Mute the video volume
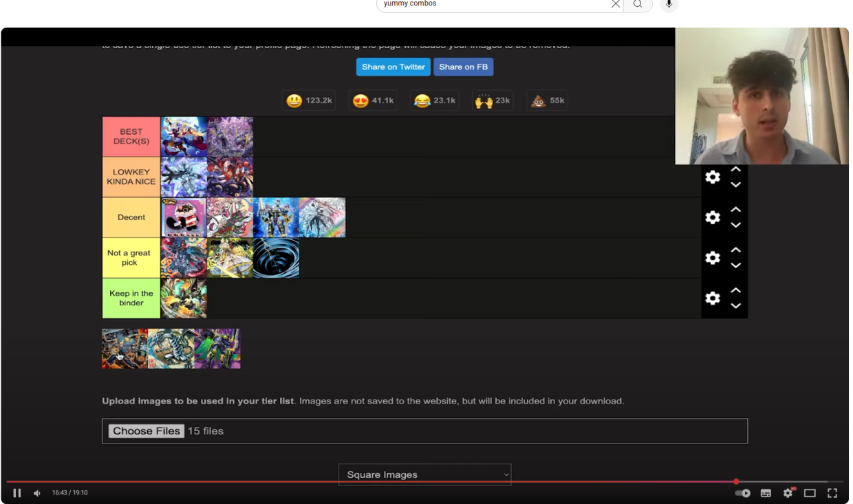Image resolution: width=853 pixels, height=504 pixels. 37,493
